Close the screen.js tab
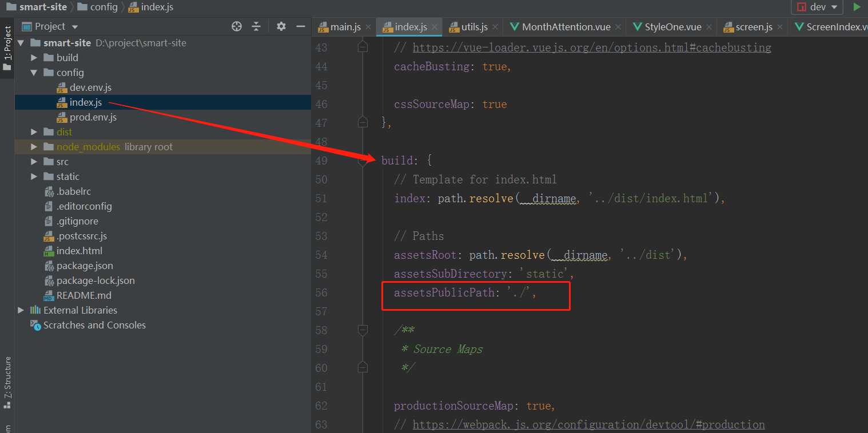 click(x=780, y=27)
